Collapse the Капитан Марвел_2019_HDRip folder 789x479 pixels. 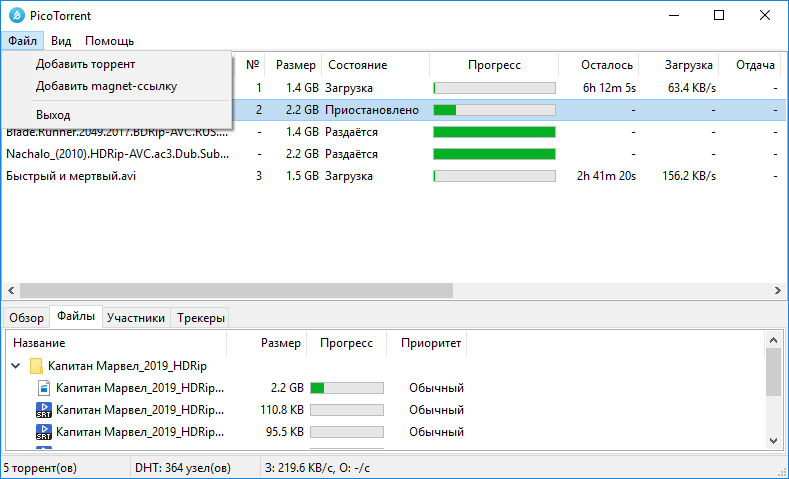point(16,366)
